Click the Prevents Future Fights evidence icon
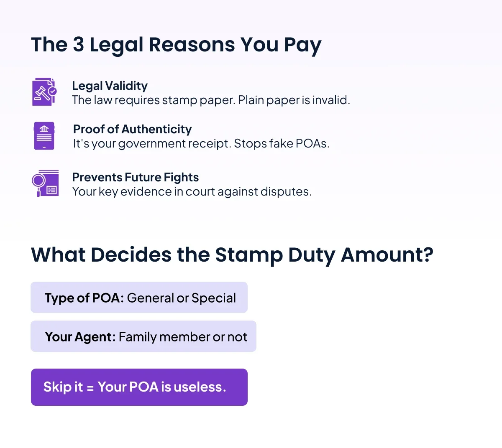Viewport: 502px width, 448px height. [45, 183]
